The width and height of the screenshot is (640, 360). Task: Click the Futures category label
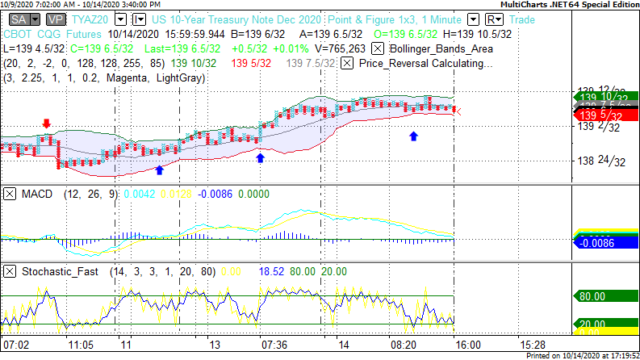(x=84, y=34)
